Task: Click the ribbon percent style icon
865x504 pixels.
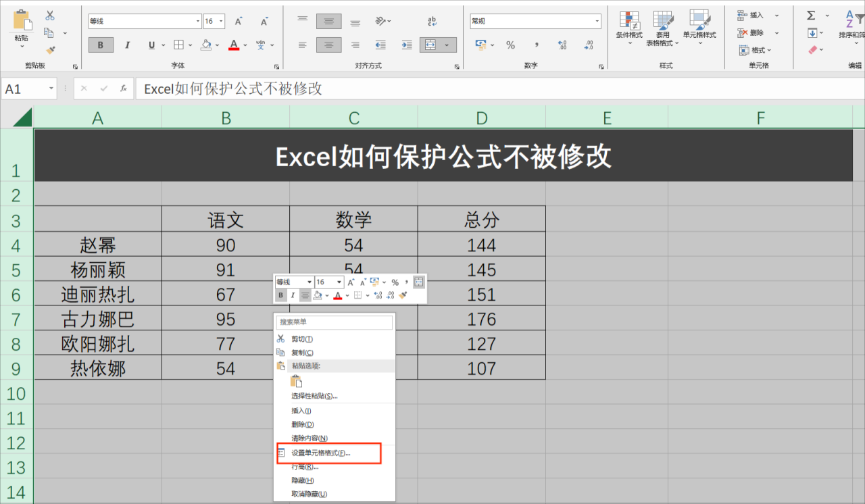Action: [x=510, y=45]
